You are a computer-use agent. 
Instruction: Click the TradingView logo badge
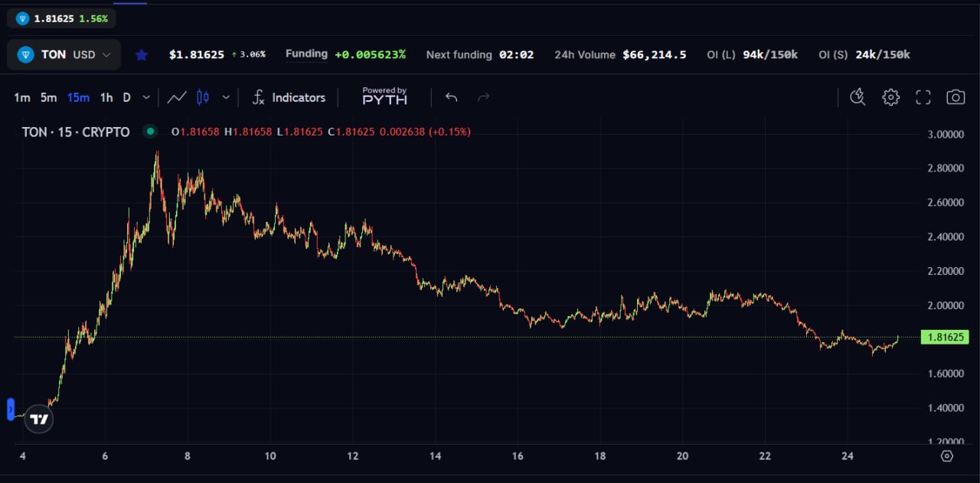tap(39, 419)
